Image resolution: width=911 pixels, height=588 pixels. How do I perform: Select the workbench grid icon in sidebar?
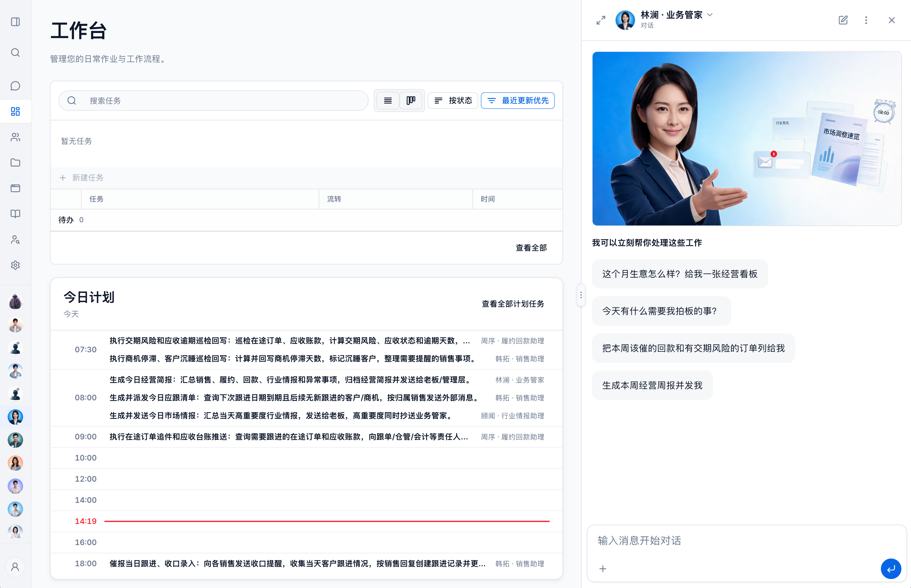coord(15,111)
